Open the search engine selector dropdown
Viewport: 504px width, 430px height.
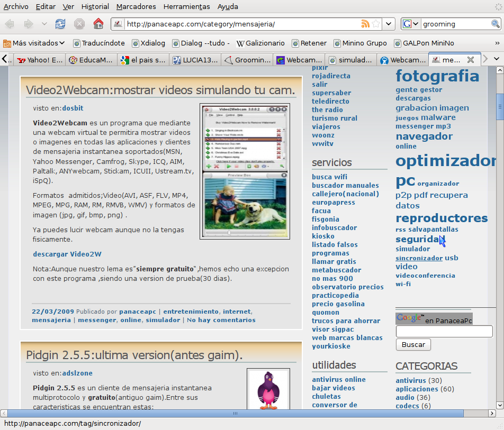coord(411,24)
